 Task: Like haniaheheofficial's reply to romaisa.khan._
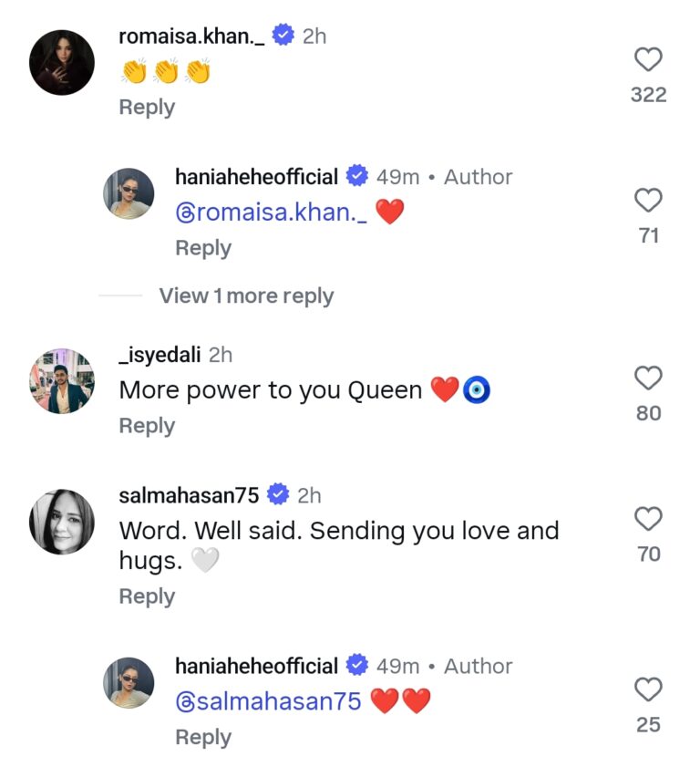(x=648, y=201)
